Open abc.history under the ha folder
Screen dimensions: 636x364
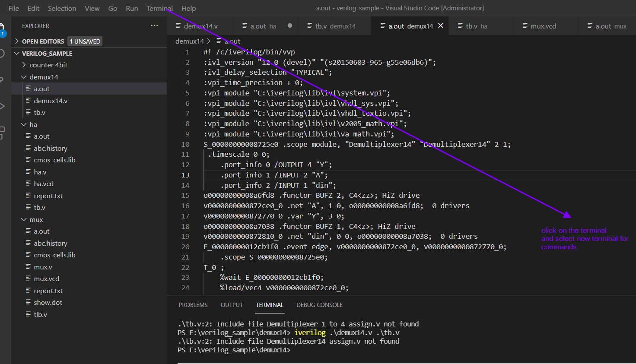pyautogui.click(x=89, y=148)
